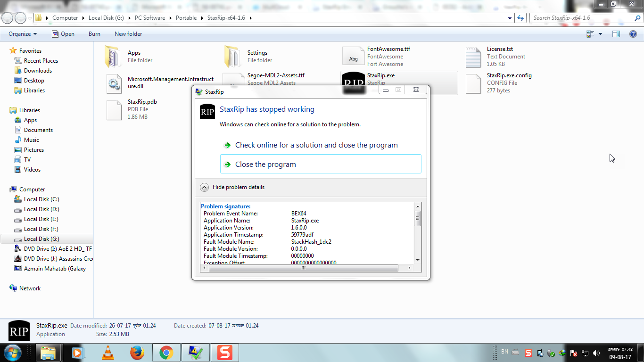Screen dimensions: 644x362
Task: Open Pictures library in sidebar
Action: click(x=34, y=150)
